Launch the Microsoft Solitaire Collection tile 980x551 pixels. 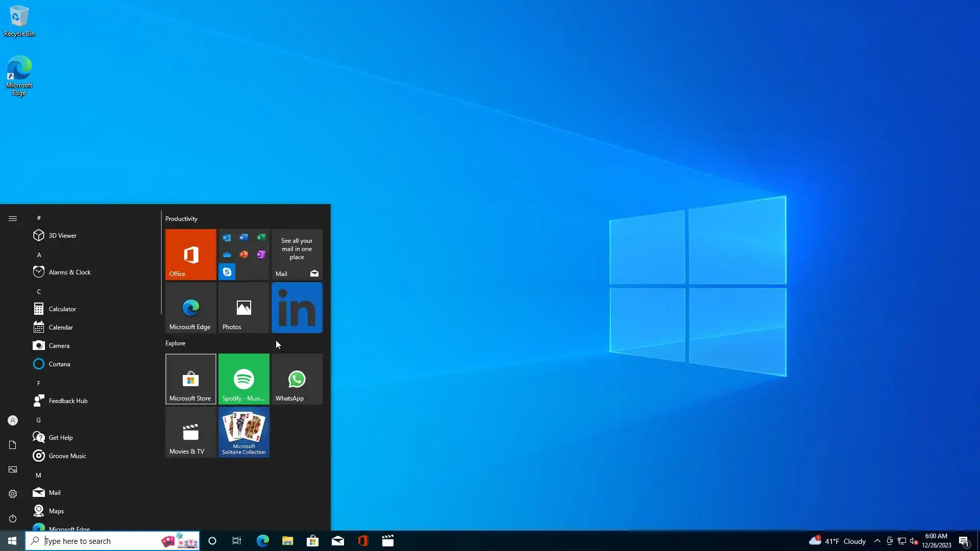pyautogui.click(x=243, y=432)
